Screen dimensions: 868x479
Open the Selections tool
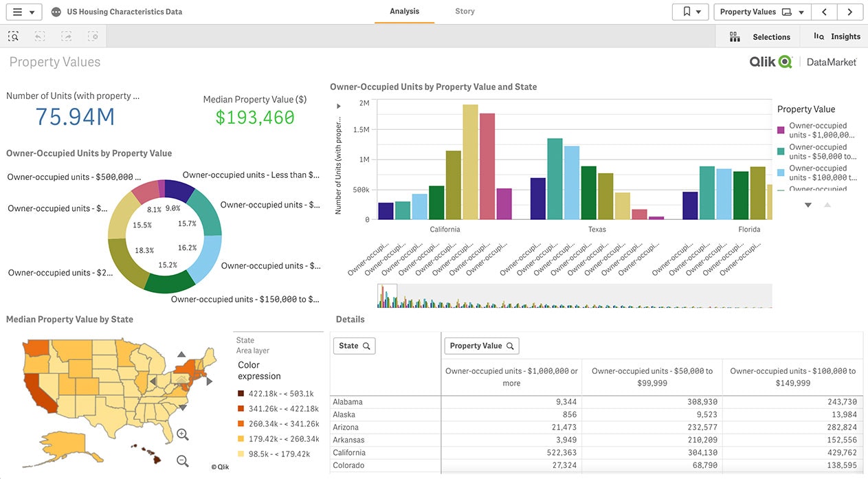pos(757,36)
